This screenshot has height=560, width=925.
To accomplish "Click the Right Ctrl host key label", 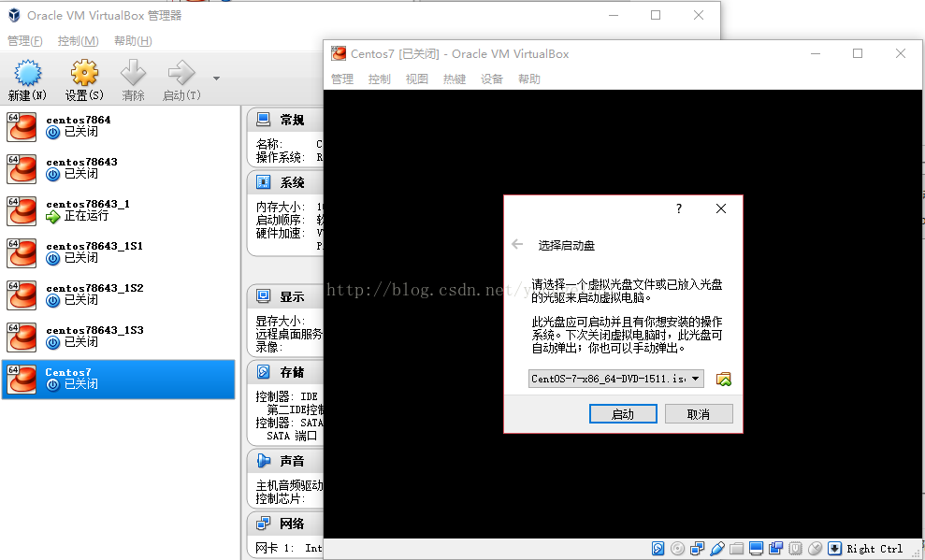I will 874,549.
